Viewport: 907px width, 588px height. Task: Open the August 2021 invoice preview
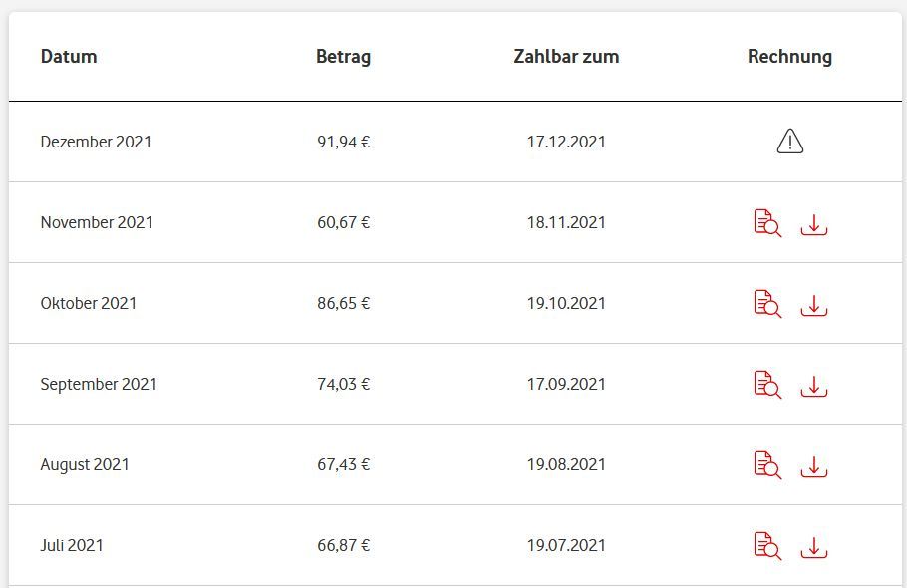coord(766,465)
